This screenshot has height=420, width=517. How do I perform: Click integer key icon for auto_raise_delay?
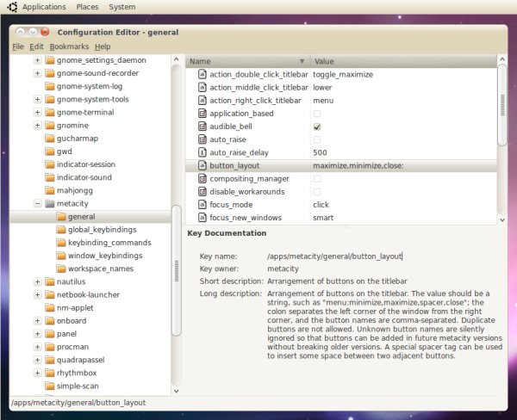(x=202, y=152)
